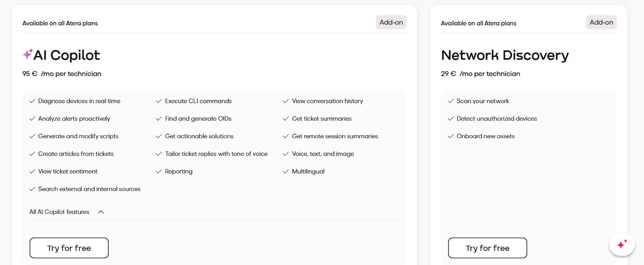The image size is (644, 265).
Task: Try Network Discovery for free
Action: click(x=487, y=248)
